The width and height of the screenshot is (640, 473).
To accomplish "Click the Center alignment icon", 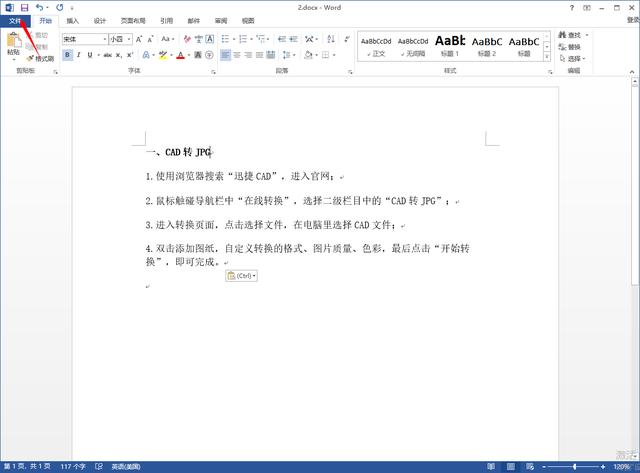I will (x=237, y=55).
